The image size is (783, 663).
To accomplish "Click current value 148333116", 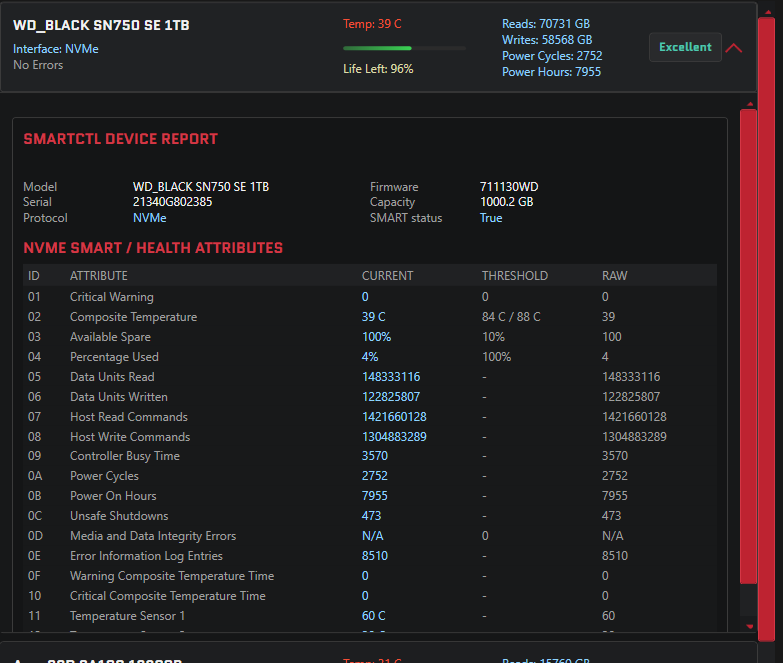I will [x=391, y=377].
